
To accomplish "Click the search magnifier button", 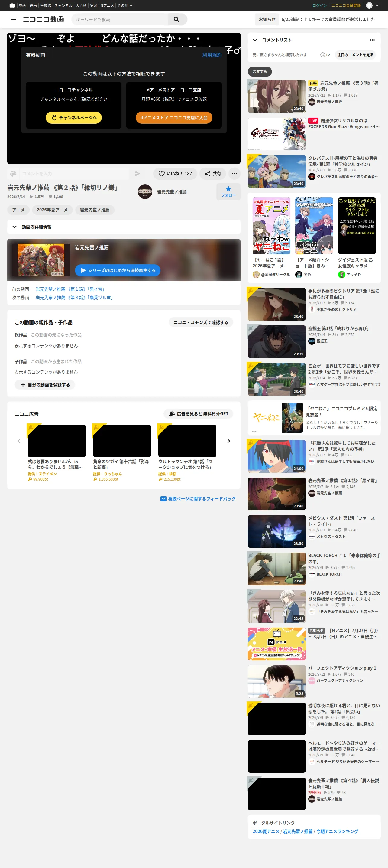I will coord(176,20).
